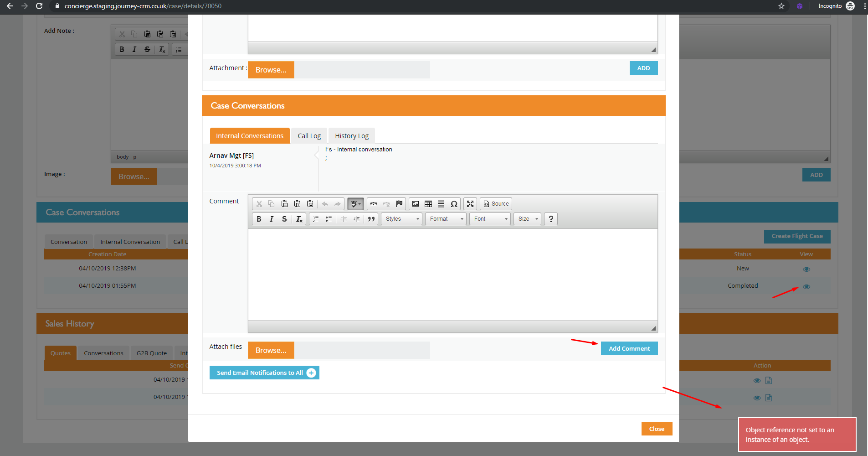Increase indent in the Comment editor
The width and height of the screenshot is (868, 456).
356,219
